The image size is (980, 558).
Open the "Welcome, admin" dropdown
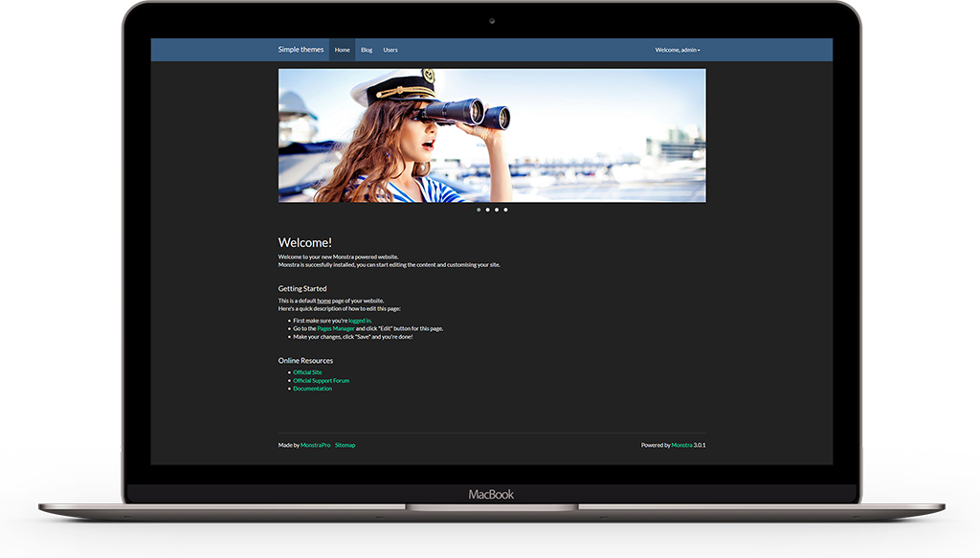coord(678,50)
